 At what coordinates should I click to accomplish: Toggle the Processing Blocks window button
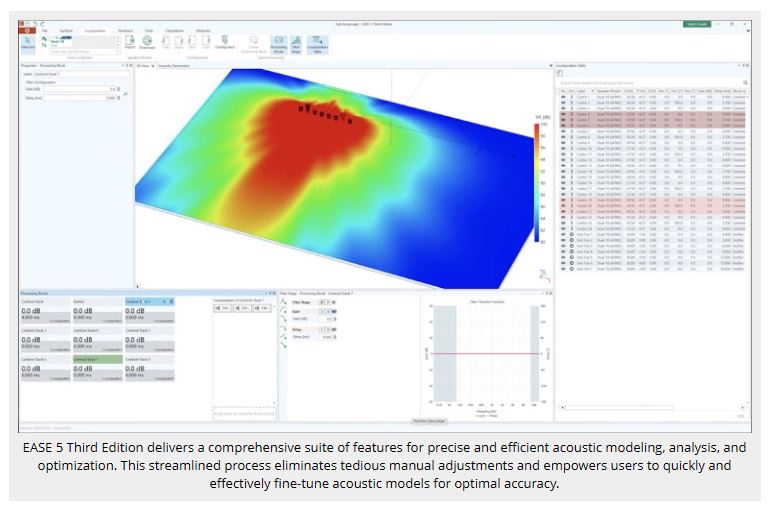[x=279, y=44]
